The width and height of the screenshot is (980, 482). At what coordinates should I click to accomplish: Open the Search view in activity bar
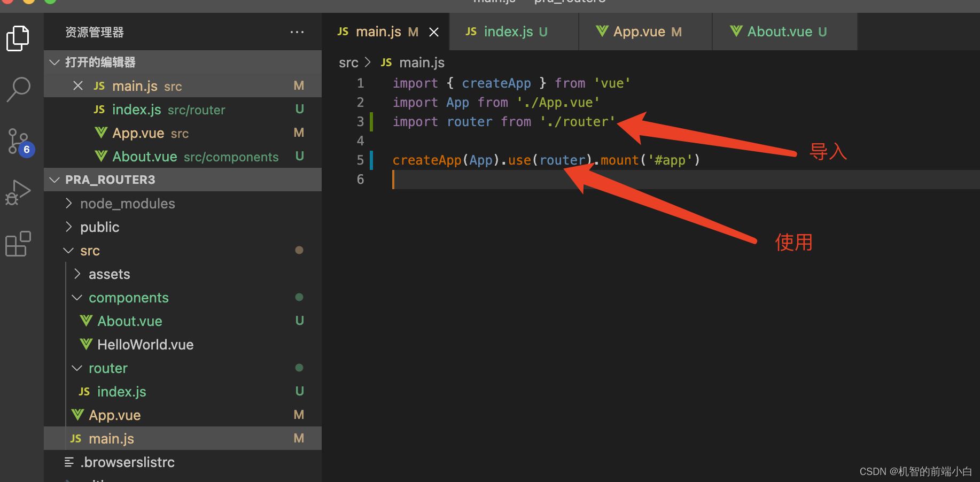tap(18, 89)
